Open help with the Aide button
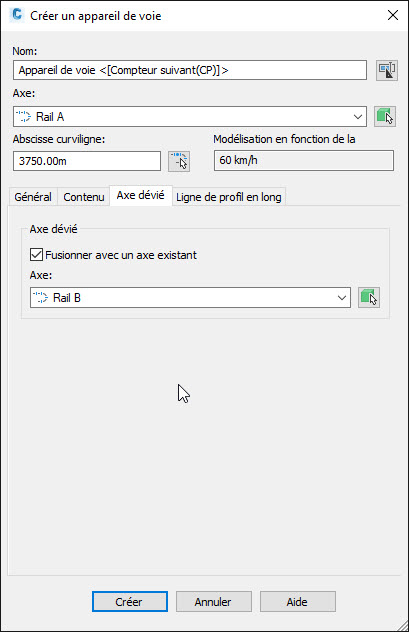 (297, 601)
